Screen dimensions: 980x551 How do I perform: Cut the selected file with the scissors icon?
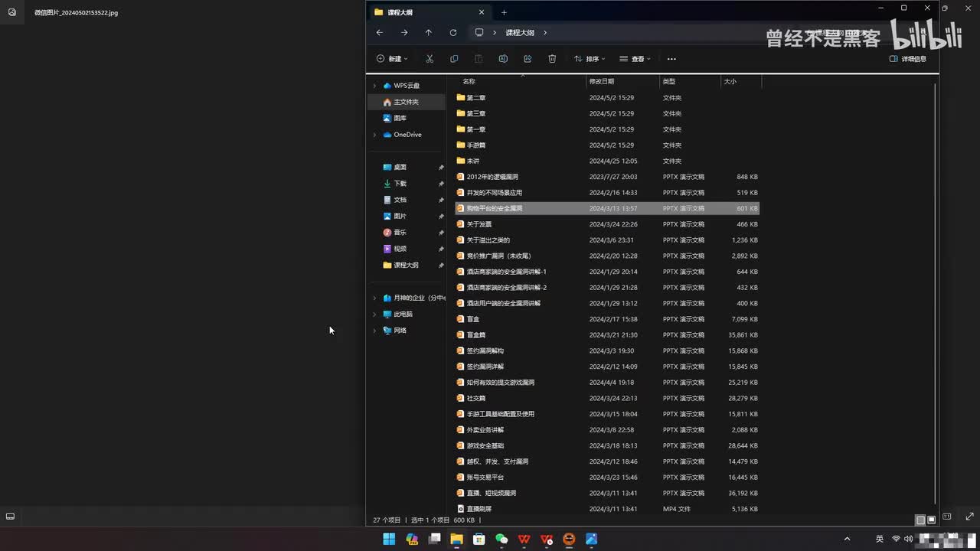click(x=430, y=59)
